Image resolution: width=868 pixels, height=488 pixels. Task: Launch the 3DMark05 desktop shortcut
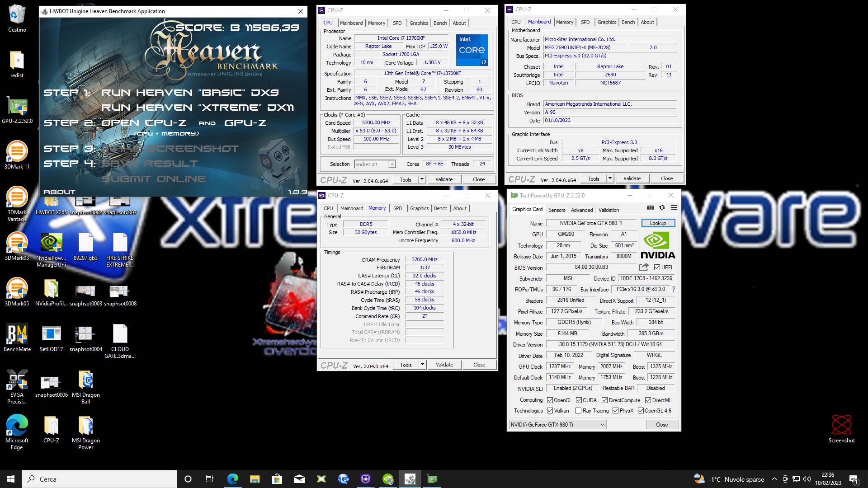(x=17, y=292)
